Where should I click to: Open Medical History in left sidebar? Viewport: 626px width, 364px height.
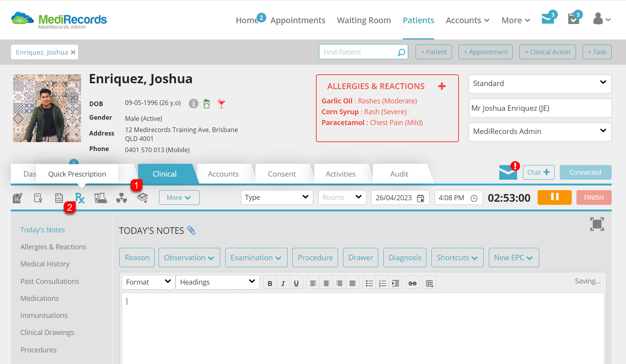(x=45, y=264)
